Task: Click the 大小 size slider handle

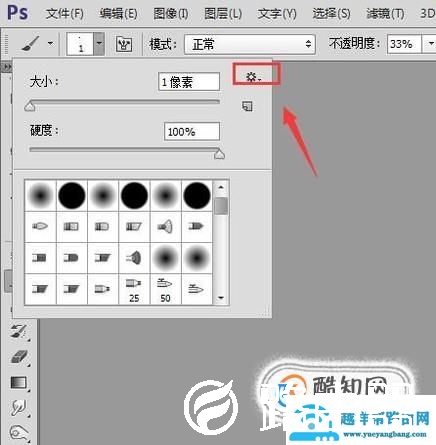Action: [x=30, y=106]
